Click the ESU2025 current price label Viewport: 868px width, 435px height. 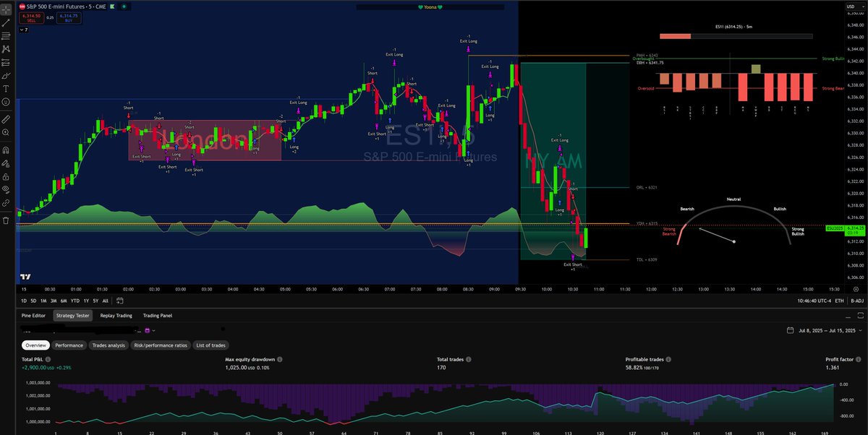[x=845, y=230]
